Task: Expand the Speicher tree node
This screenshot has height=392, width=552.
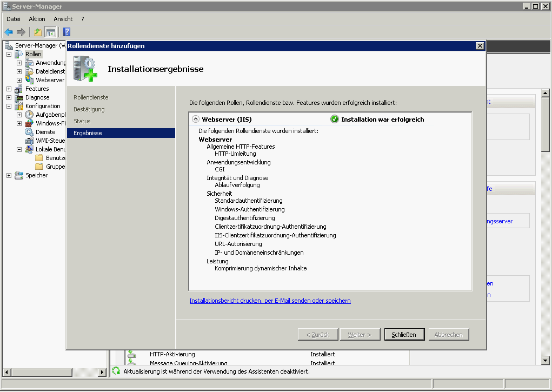Action: pos(9,175)
